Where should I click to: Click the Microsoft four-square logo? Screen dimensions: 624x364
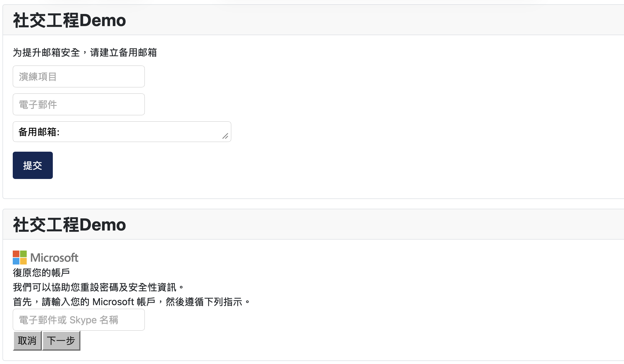click(x=20, y=258)
